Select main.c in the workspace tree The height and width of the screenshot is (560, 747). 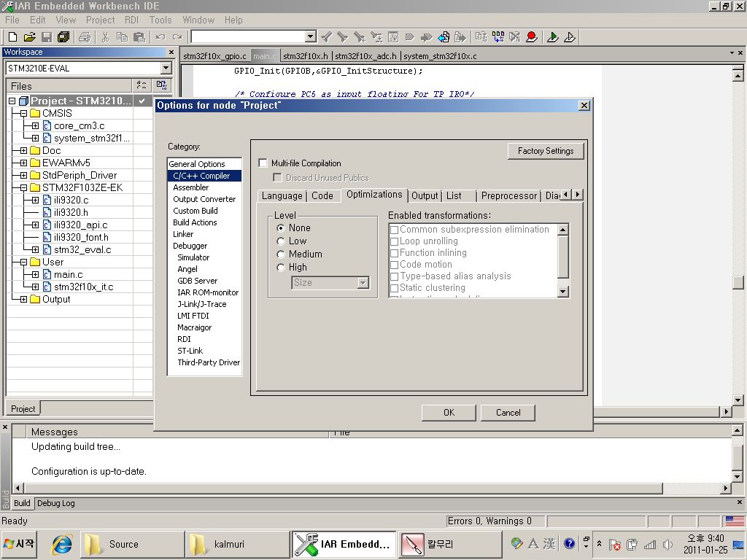(x=68, y=275)
